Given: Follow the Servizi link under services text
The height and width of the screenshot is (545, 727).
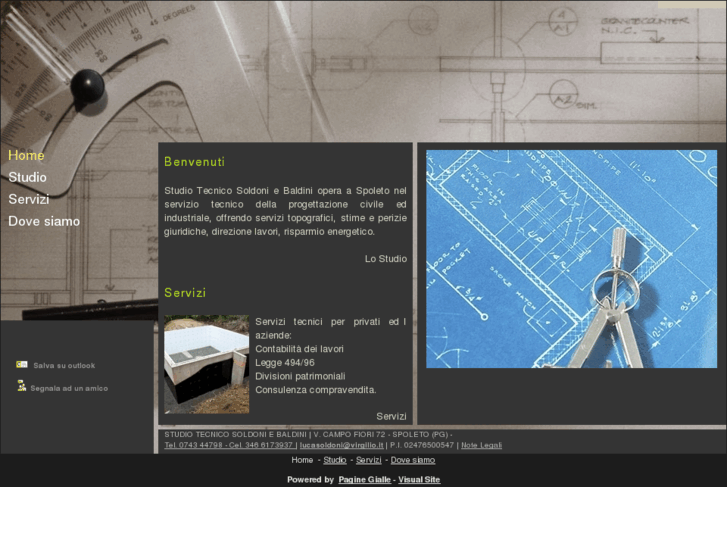Looking at the screenshot, I should pyautogui.click(x=391, y=417).
